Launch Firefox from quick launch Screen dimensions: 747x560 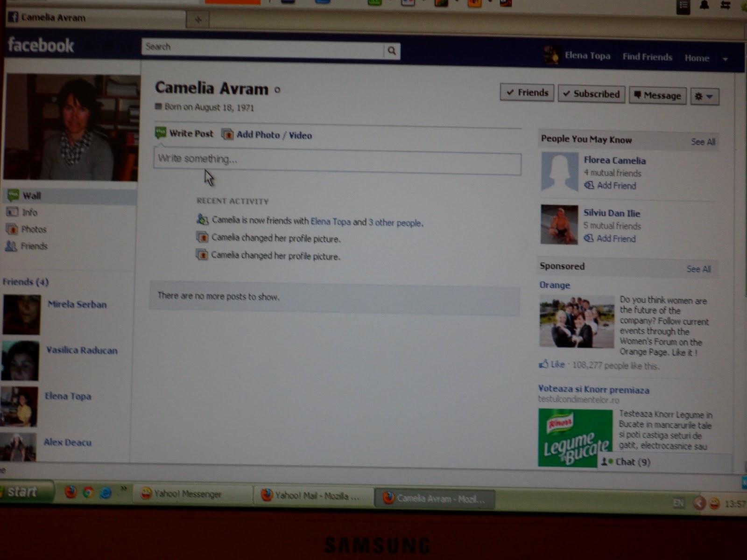(x=70, y=492)
